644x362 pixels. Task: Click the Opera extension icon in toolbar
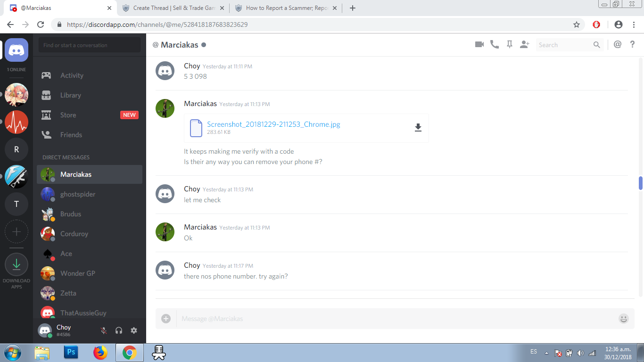pos(596,25)
